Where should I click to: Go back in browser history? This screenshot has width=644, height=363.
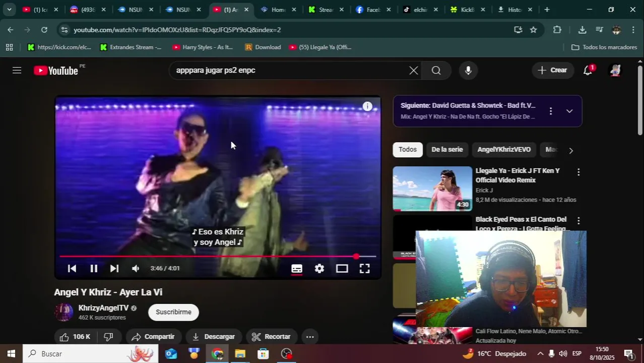coord(11,30)
